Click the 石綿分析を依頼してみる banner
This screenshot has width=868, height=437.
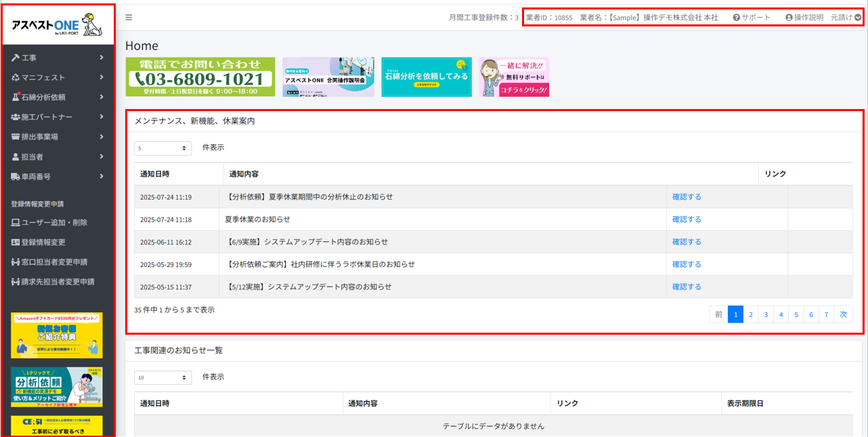[427, 77]
